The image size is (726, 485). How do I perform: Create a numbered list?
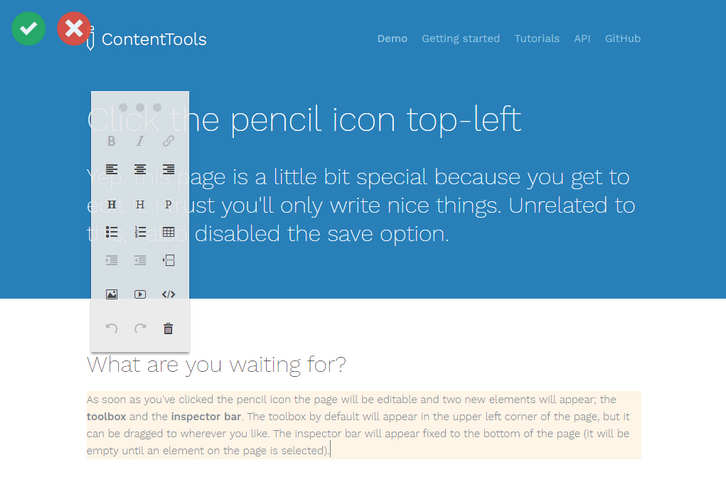140,232
